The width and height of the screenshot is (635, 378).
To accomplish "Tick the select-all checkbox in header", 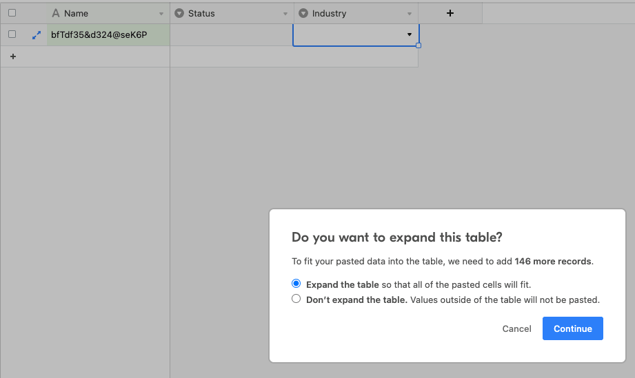I will pyautogui.click(x=12, y=13).
